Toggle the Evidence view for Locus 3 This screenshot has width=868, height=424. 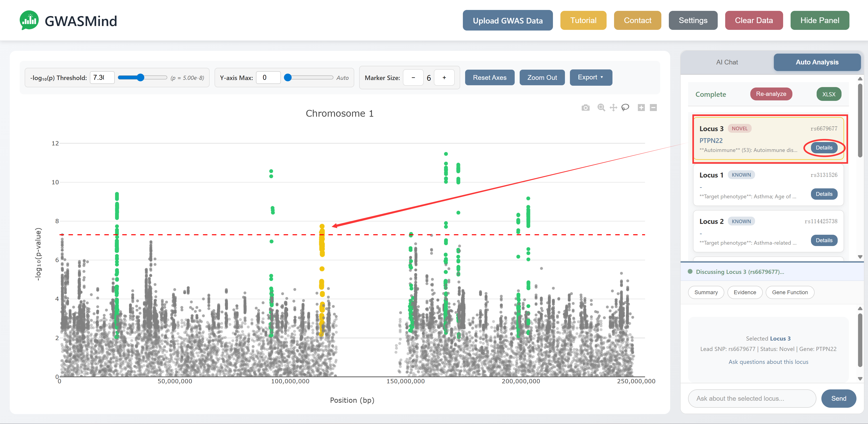tap(745, 292)
